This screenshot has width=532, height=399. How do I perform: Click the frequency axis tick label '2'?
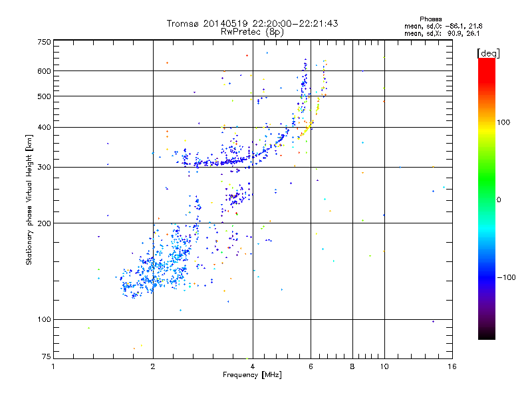click(x=153, y=366)
